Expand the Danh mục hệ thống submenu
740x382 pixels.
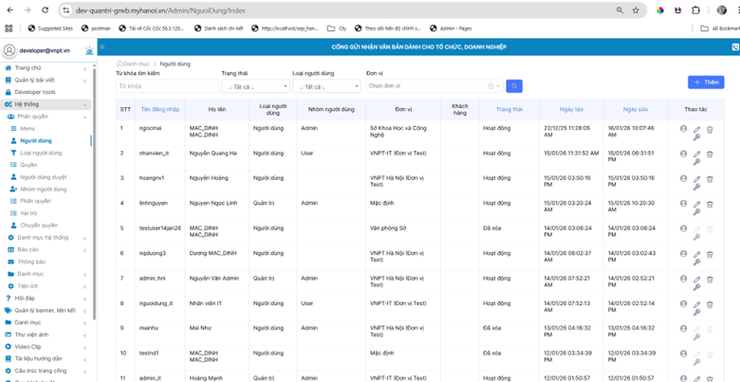point(46,238)
